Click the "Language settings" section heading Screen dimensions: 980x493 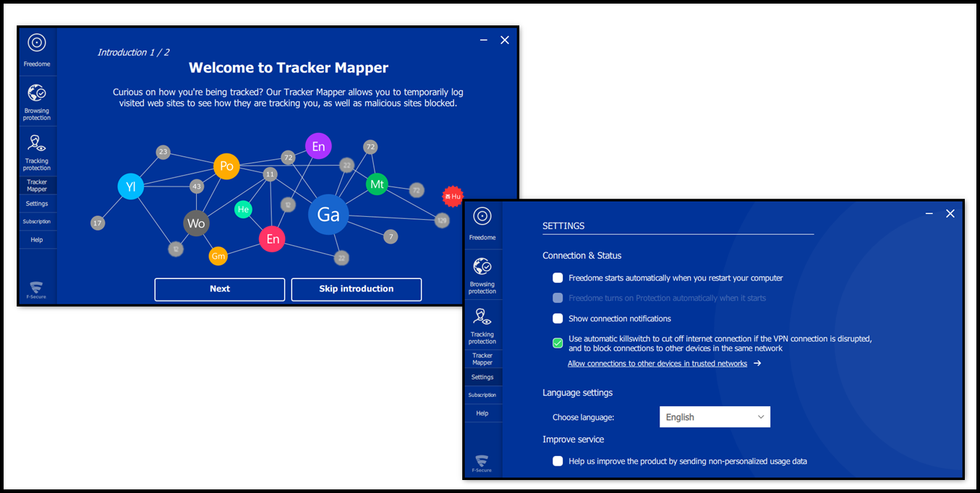(578, 393)
